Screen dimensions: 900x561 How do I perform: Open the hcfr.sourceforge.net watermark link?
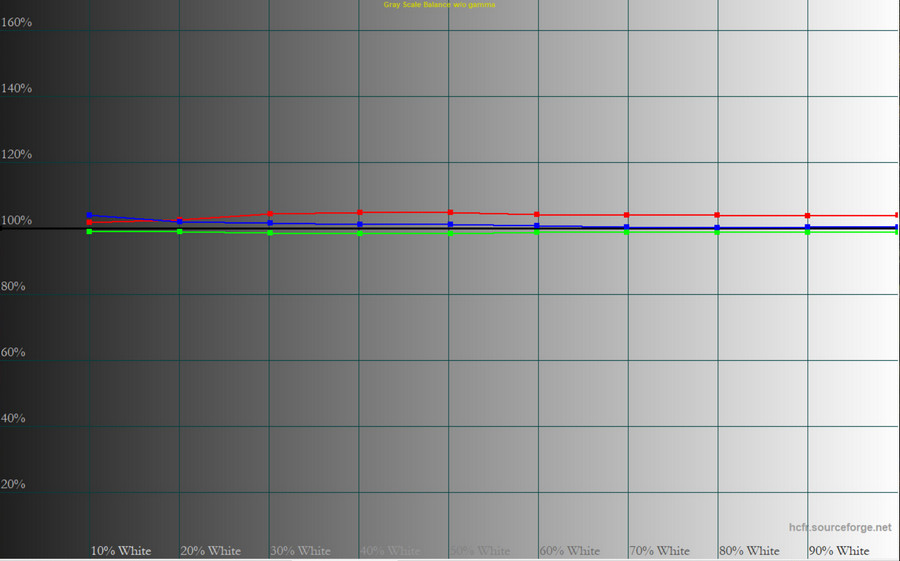[838, 526]
